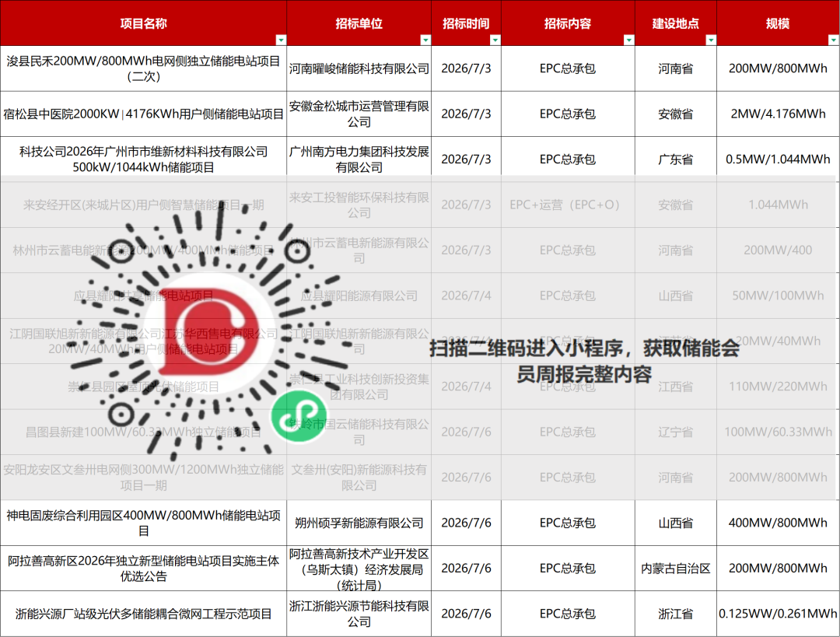Select faded cell 100MW/60.33MWh
The image size is (840, 637).
point(778,432)
